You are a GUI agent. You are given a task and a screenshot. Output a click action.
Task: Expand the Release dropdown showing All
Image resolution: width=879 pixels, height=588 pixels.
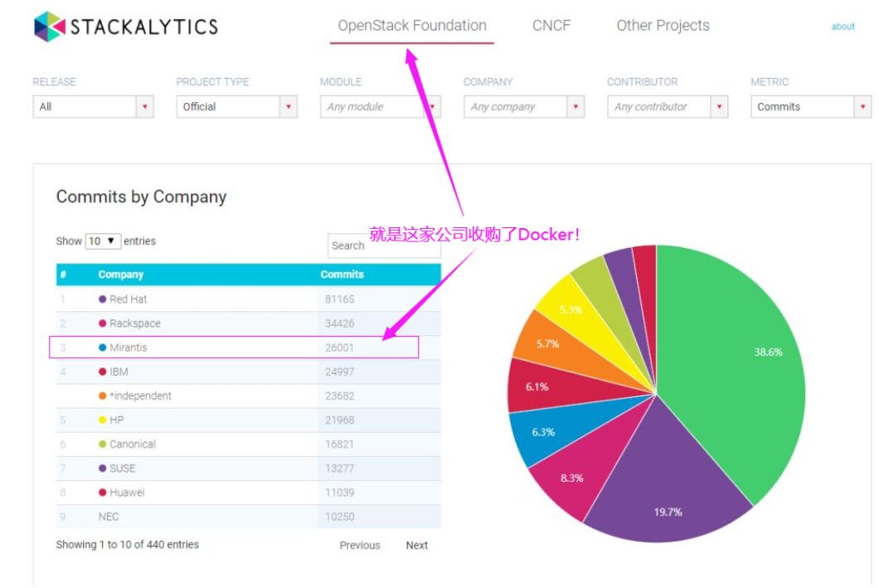(x=93, y=106)
